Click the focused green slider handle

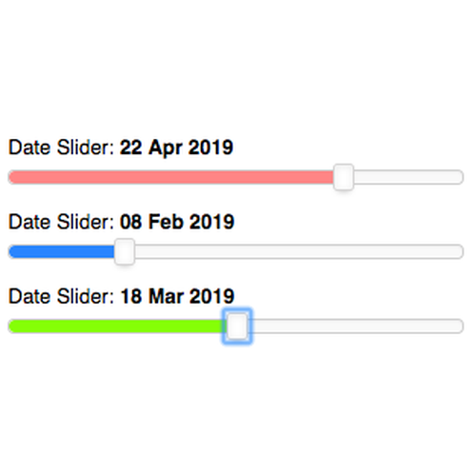click(237, 326)
